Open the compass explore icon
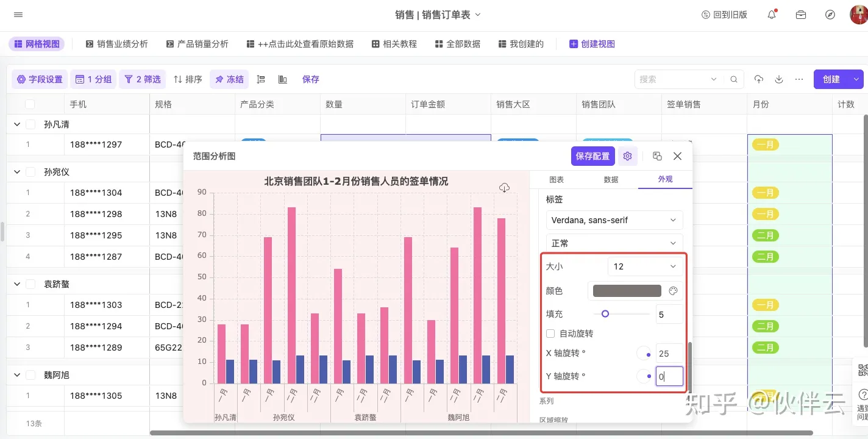This screenshot has width=868, height=439. [x=830, y=15]
